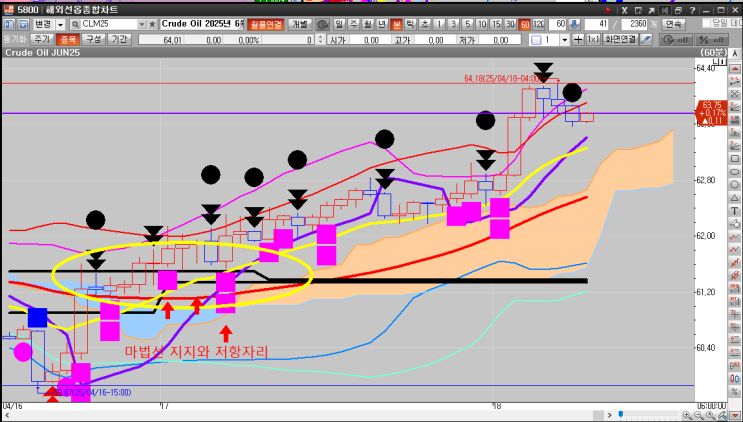Select the 60-minute interval button
The height and width of the screenshot is (422, 743).
pos(525,24)
